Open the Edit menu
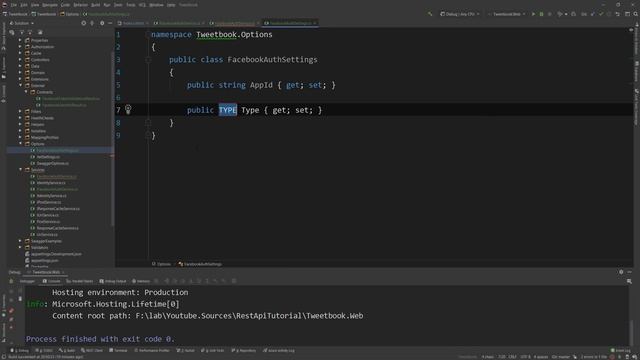Viewport: 640px width, 360px height. 24,5
